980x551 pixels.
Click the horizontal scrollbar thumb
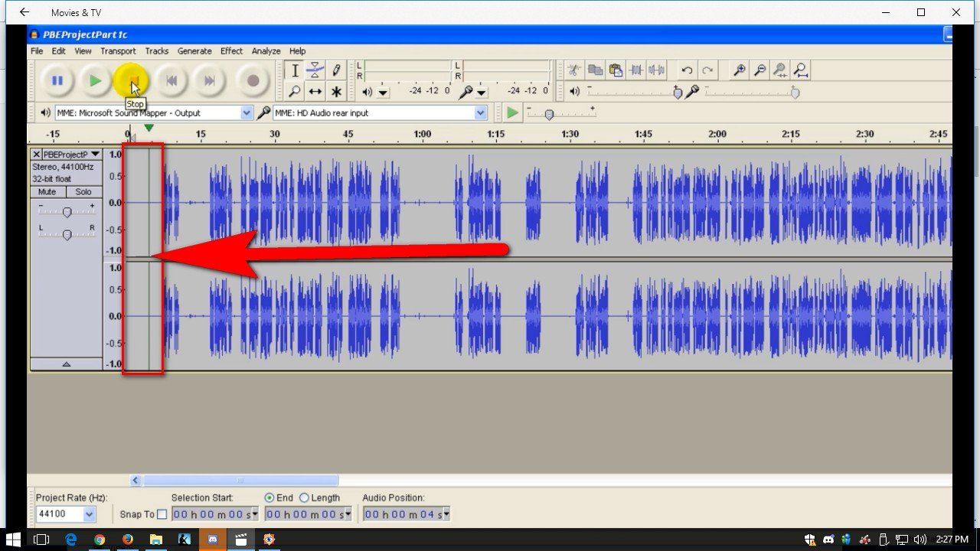[240, 481]
